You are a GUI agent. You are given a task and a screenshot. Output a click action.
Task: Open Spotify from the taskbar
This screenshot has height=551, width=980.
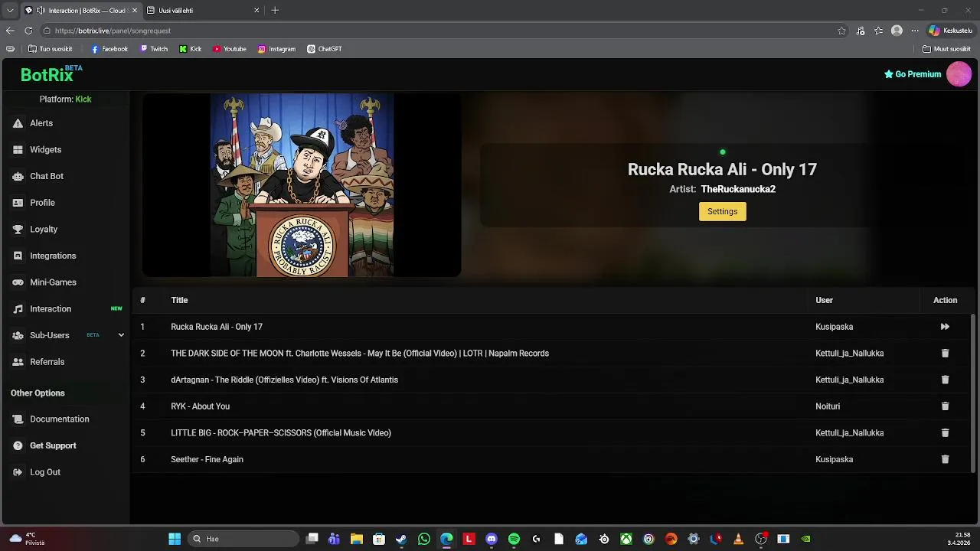pyautogui.click(x=514, y=539)
